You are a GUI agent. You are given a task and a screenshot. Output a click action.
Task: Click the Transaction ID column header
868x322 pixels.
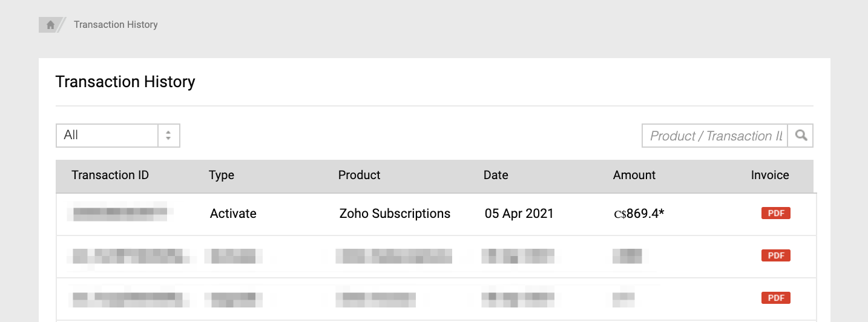point(110,176)
